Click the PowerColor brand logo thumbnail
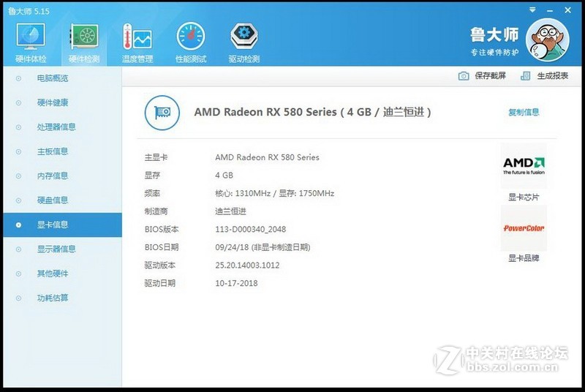The image size is (585, 392). pyautogui.click(x=524, y=228)
